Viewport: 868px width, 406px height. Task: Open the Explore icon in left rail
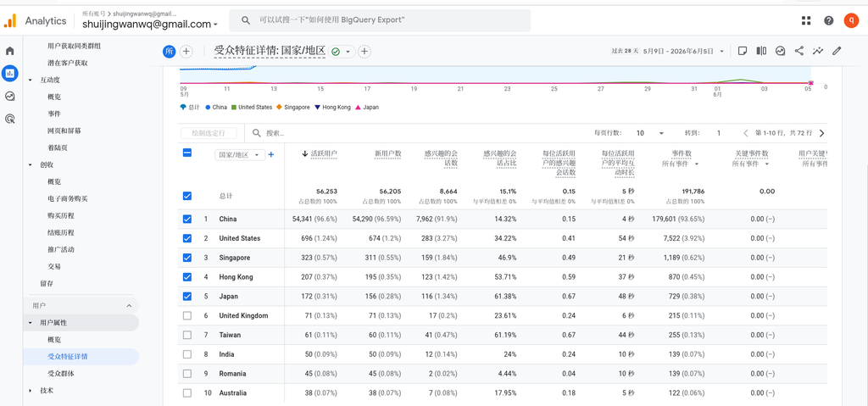click(10, 96)
